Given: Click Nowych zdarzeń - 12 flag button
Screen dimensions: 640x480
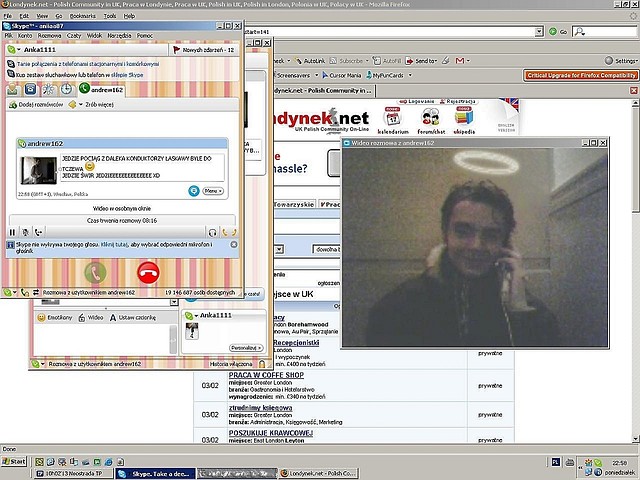Looking at the screenshot, I should [x=203, y=50].
